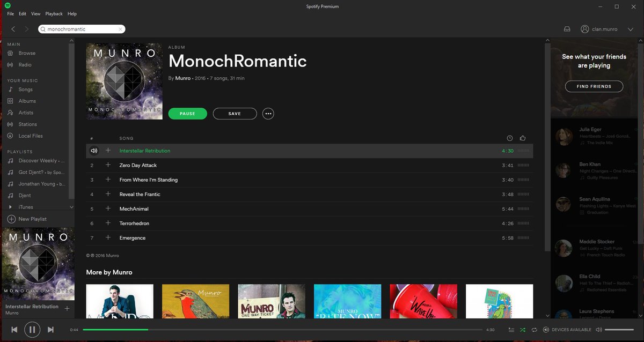Click the speaker icon on Interstellar Retribution row
Image resolution: width=644 pixels, height=342 pixels.
click(x=94, y=151)
